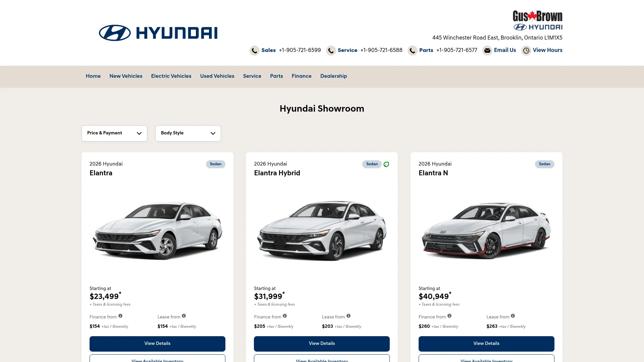Click the dealership address on Winchester Road East
644x362 pixels.
tap(497, 38)
